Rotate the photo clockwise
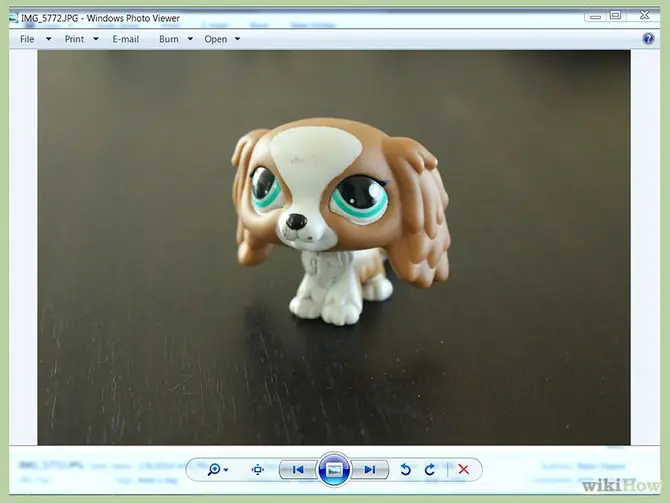670x503 pixels. (x=430, y=470)
